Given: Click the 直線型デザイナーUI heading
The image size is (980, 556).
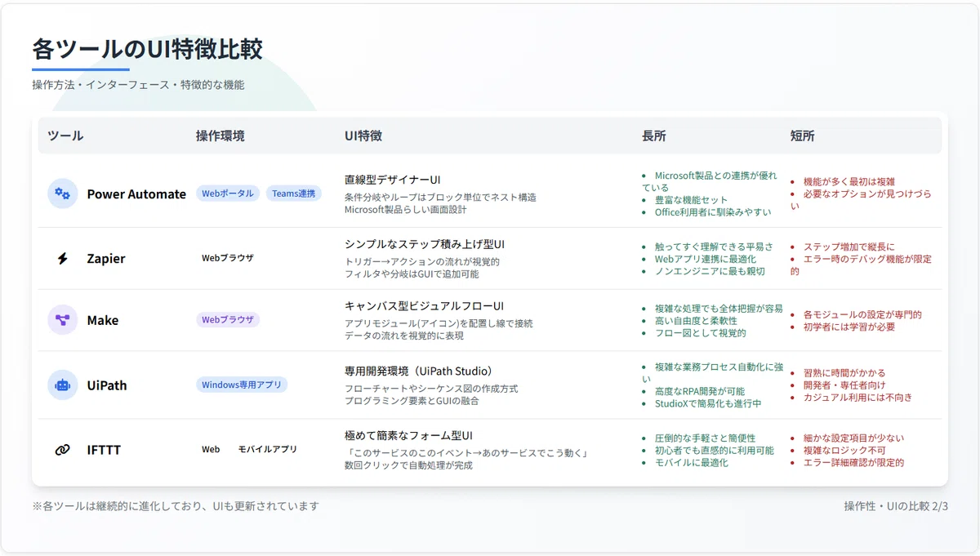Looking at the screenshot, I should click(x=393, y=180).
